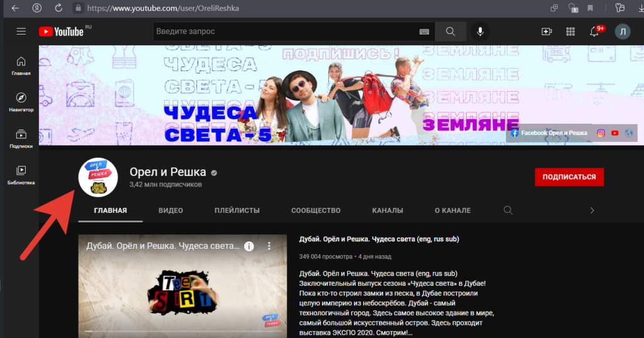Search within channel using magnifier icon
Viewport: 644px width, 338px height.
(508, 210)
